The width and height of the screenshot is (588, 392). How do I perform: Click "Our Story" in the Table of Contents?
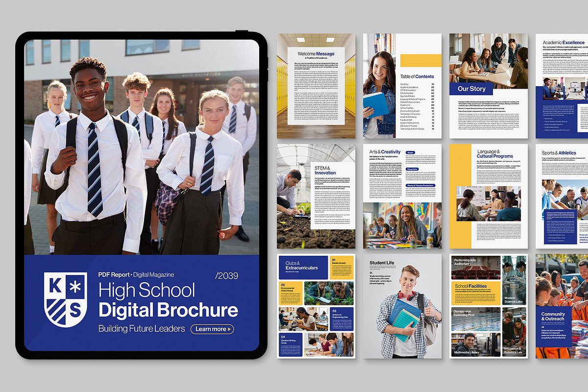pos(404,84)
